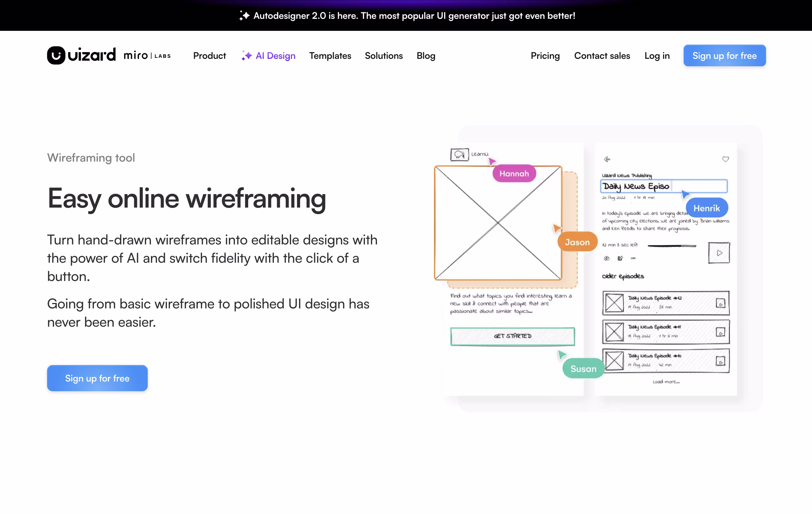Viewport: 812px width, 514px height.
Task: Go to the Blog page
Action: coord(426,56)
